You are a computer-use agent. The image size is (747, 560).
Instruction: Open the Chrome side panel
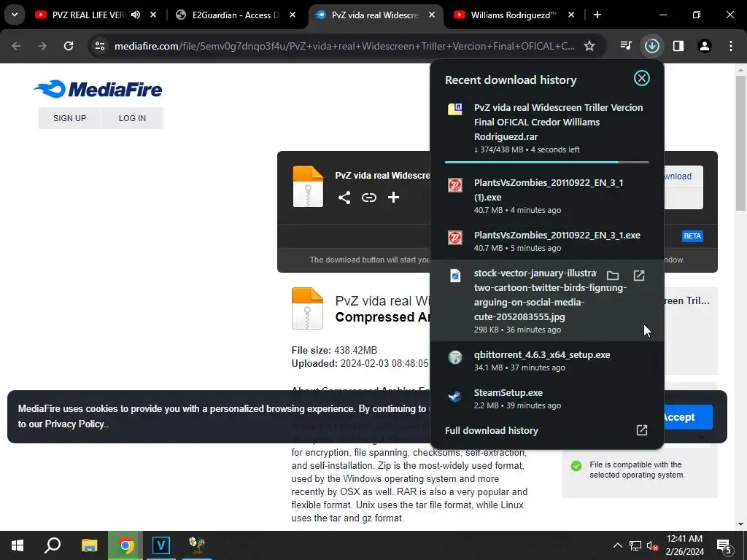point(678,46)
